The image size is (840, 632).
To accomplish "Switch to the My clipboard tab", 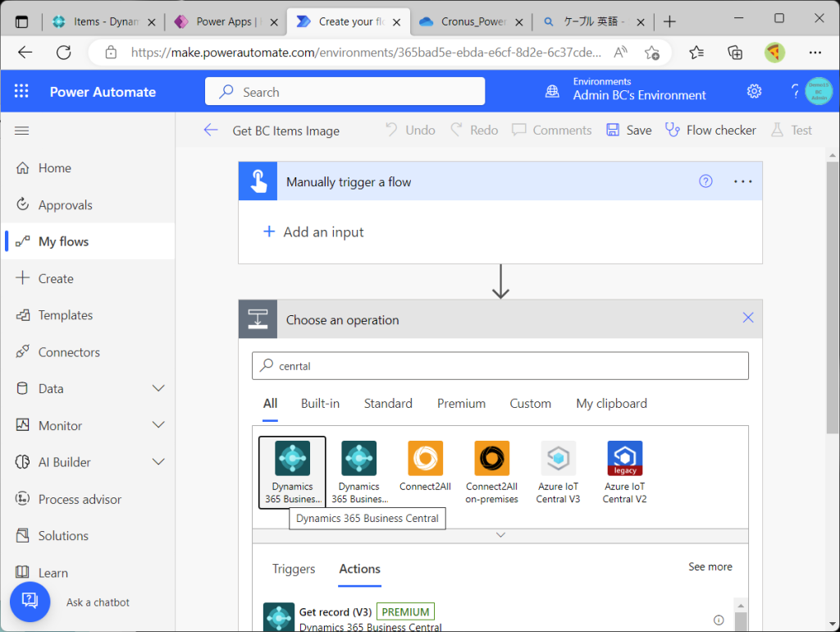I will (x=611, y=403).
